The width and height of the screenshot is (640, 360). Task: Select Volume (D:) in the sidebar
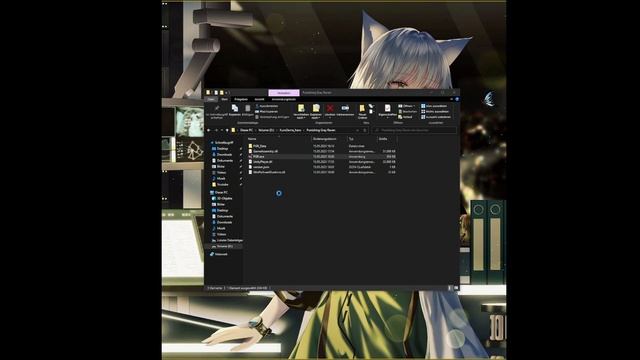pyautogui.click(x=224, y=247)
